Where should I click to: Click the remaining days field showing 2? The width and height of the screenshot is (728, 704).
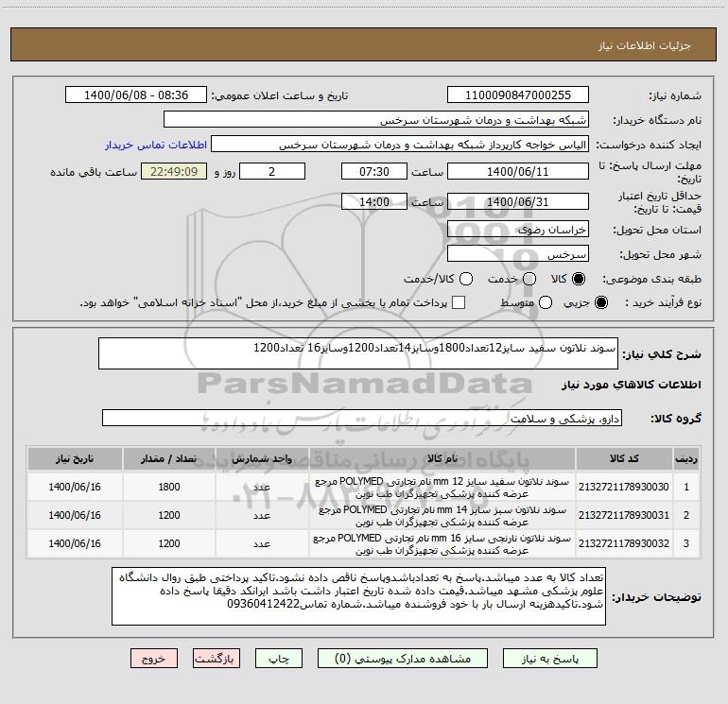272,171
